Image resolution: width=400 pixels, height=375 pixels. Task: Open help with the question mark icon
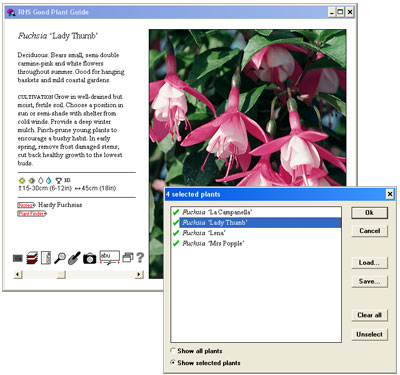pyautogui.click(x=140, y=257)
